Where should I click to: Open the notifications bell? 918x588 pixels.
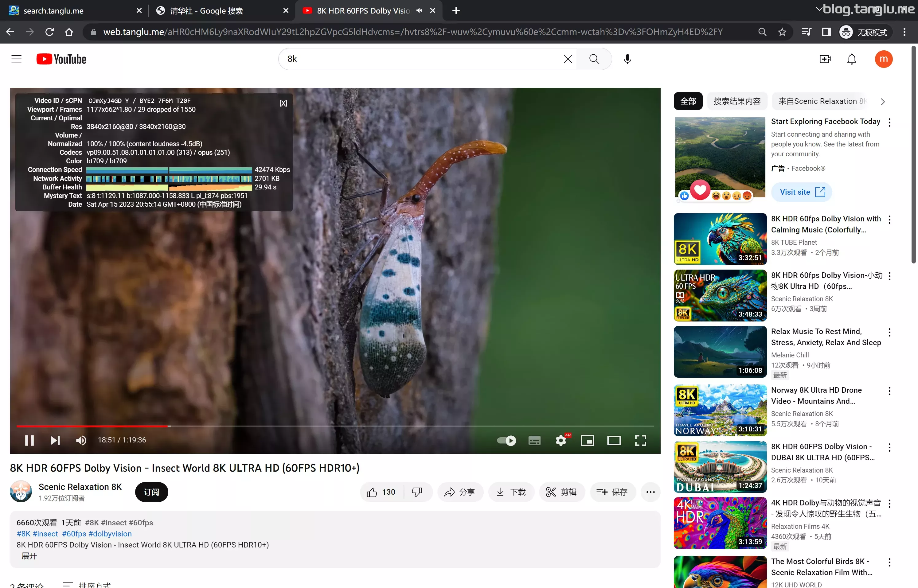point(852,59)
